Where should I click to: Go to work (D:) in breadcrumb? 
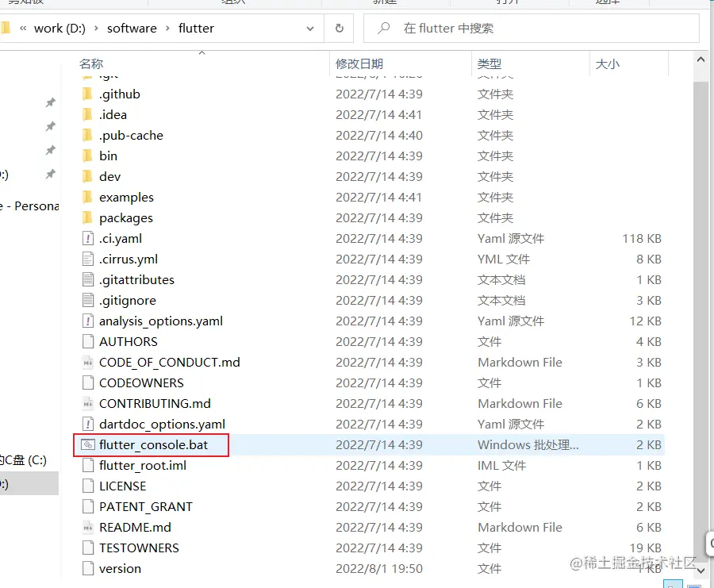tap(59, 29)
